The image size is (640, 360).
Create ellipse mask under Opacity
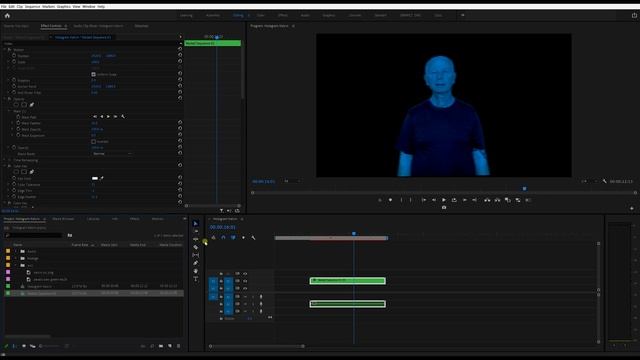16,105
